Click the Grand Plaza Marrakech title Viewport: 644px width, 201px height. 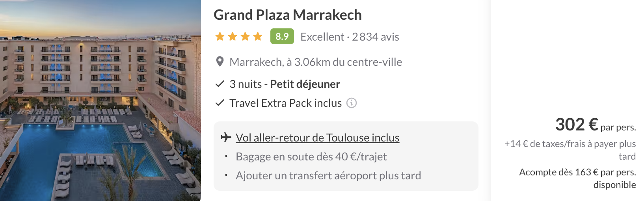point(288,15)
